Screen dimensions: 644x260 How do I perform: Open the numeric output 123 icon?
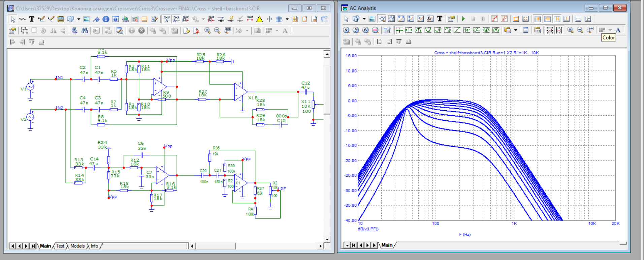(x=538, y=30)
